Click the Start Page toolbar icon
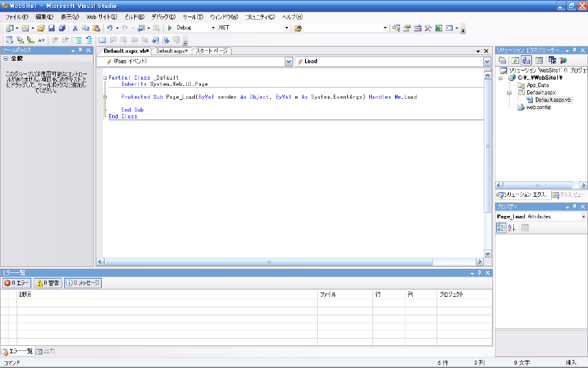Screen dimensions: 588x368 click(439, 28)
